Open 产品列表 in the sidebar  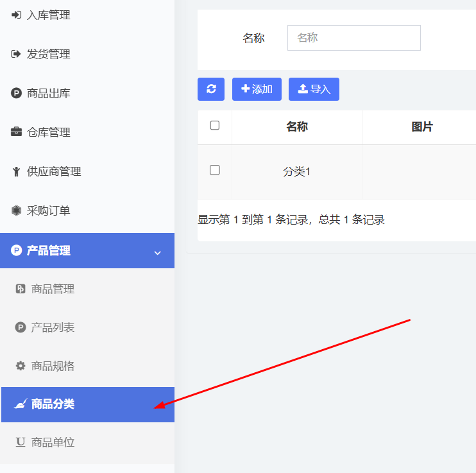[53, 327]
